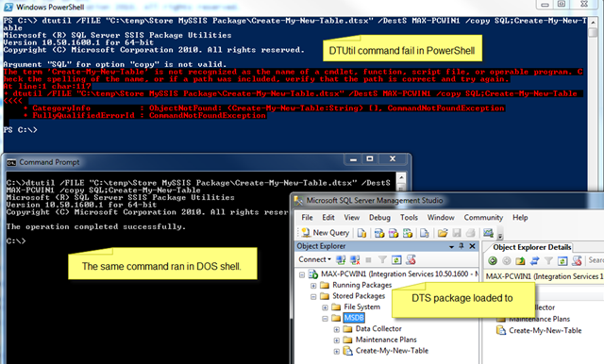Click the Save disk icon in SSMS toolbar

pos(457,233)
